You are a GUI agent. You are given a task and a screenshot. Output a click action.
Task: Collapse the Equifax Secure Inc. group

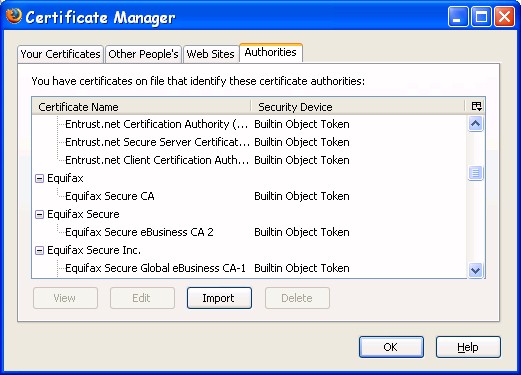click(39, 250)
